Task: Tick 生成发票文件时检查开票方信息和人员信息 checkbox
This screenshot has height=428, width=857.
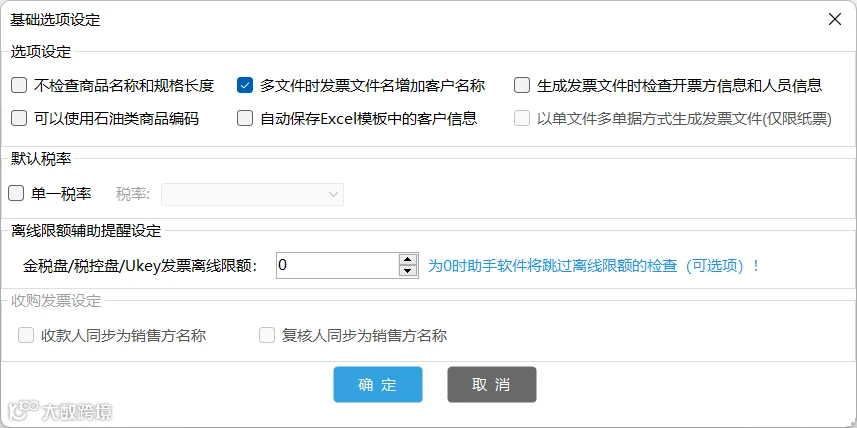Action: pos(522,85)
